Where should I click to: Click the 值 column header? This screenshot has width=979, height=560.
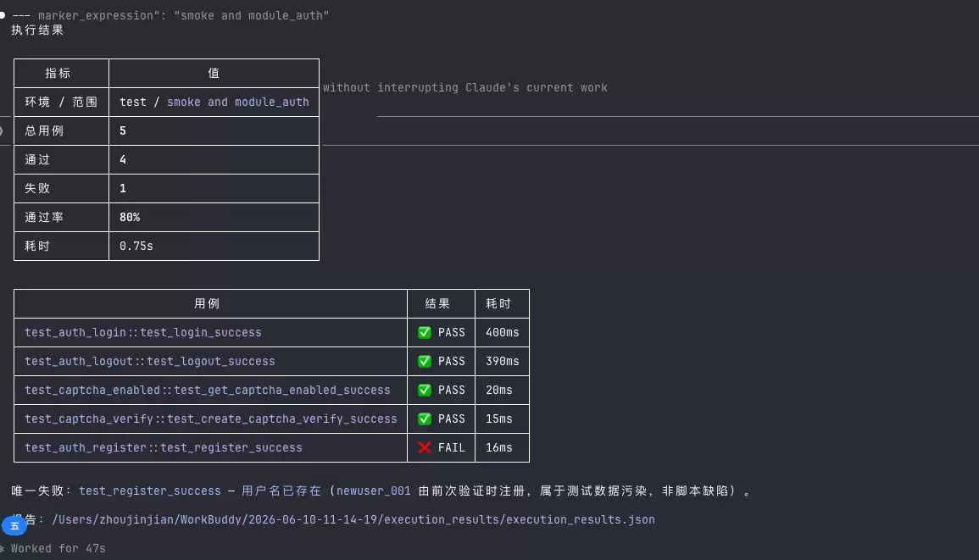pyautogui.click(x=214, y=73)
